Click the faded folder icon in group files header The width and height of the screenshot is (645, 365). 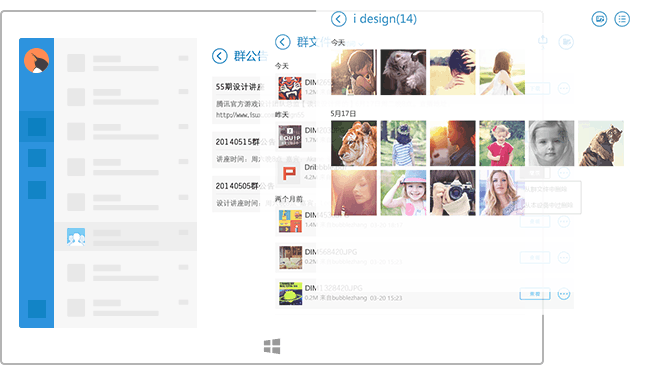coord(566,42)
